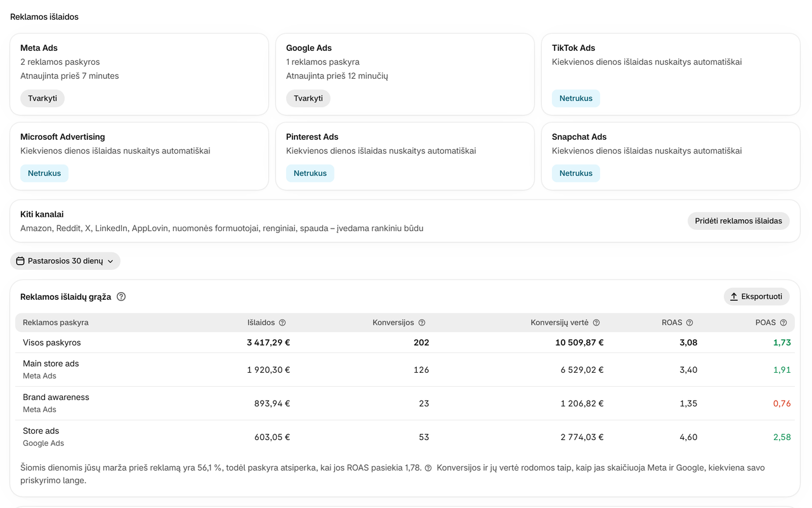
Task: Click the 1 920,30 € spend cell
Action: click(268, 370)
